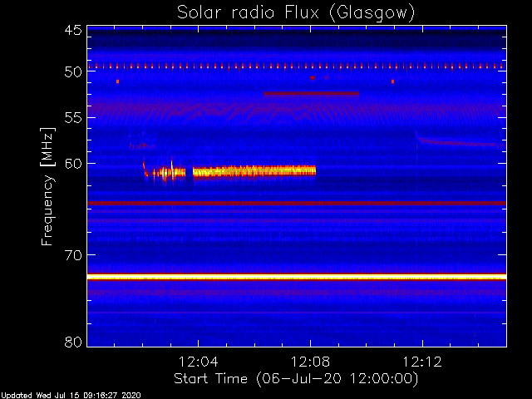Click the 'Start Time (06-Jul-20 12:00:00)' label
The width and height of the screenshot is (532, 399).
point(296,378)
